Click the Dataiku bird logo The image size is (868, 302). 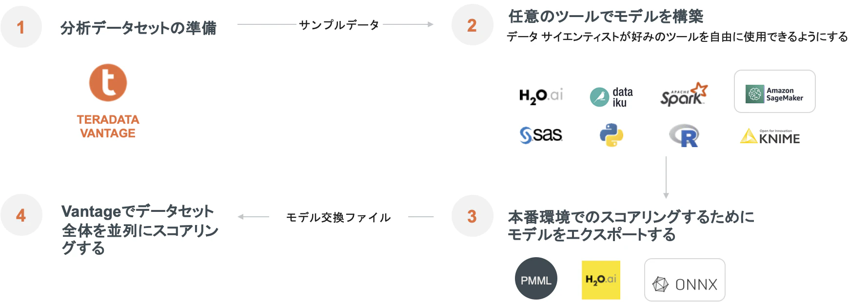pos(599,97)
